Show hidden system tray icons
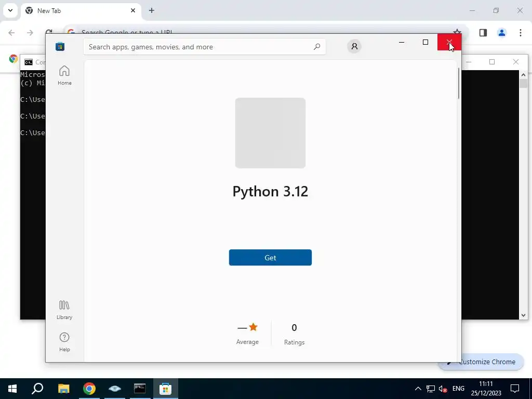The width and height of the screenshot is (532, 399). tap(418, 389)
